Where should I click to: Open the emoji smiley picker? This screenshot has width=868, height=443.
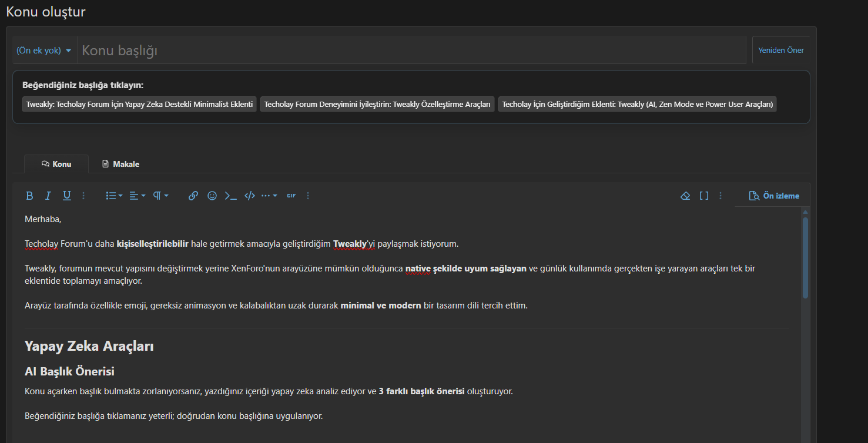[x=212, y=196]
